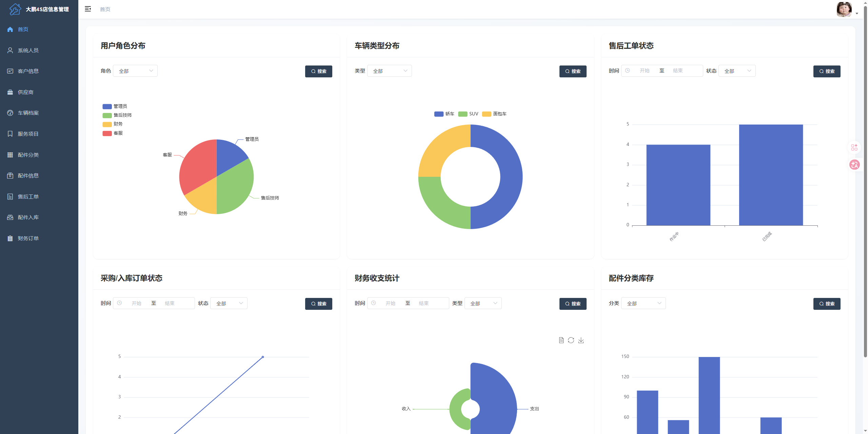
Task: Open the 分类 dropdown in 配件分类库存
Action: pyautogui.click(x=644, y=303)
